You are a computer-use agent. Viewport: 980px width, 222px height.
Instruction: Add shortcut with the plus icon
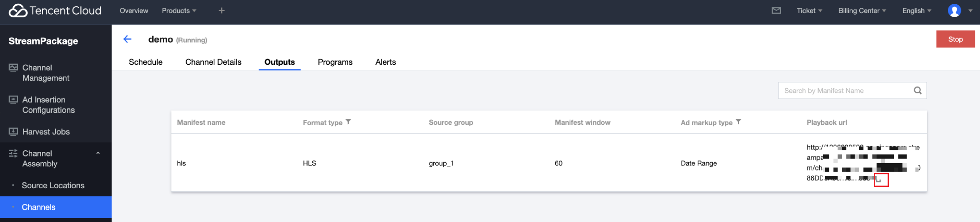(x=222, y=10)
